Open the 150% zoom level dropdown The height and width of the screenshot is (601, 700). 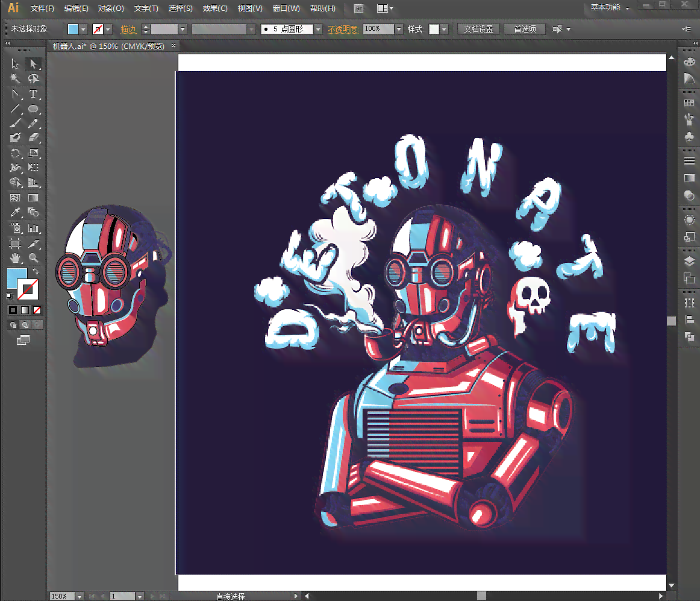[x=80, y=596]
